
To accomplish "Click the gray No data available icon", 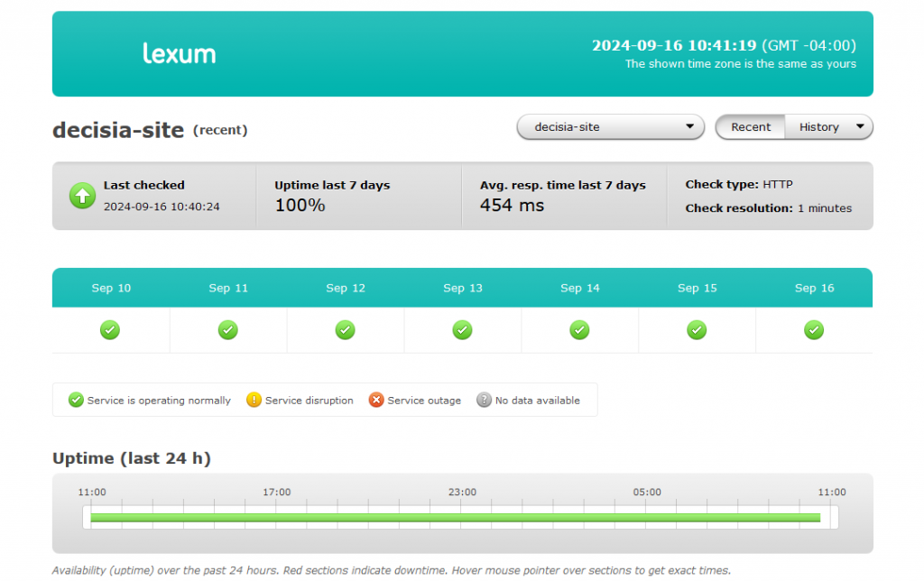I will [x=484, y=401].
